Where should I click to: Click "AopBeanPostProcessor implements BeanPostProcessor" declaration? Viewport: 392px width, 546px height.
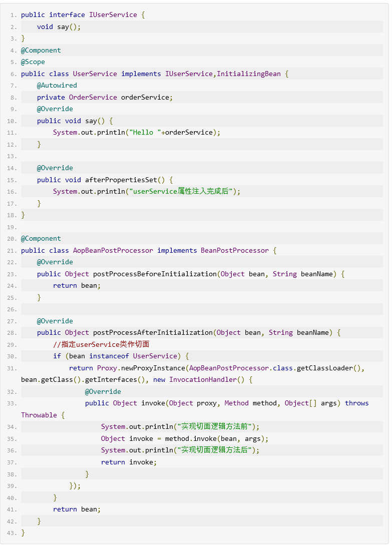pyautogui.click(x=171, y=250)
